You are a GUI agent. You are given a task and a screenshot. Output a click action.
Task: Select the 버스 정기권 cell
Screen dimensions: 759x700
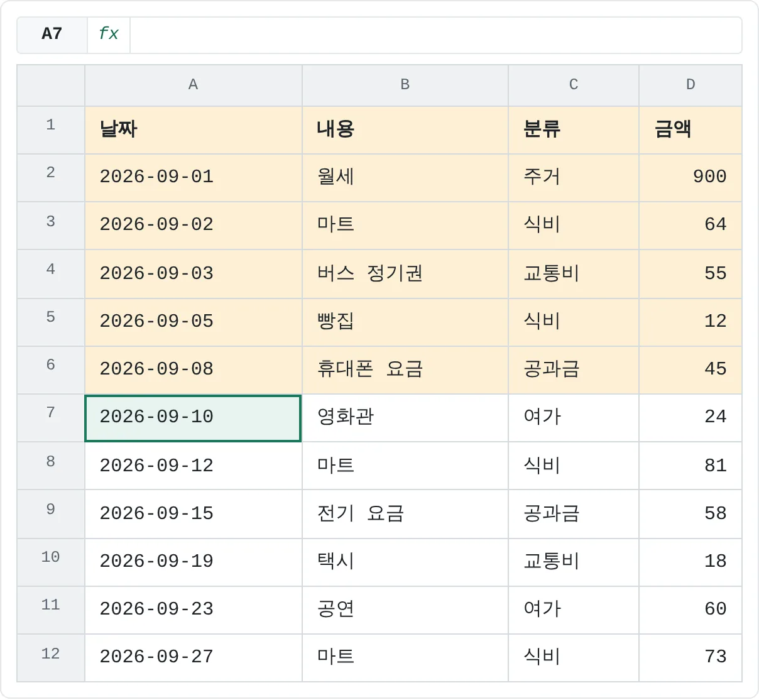(405, 274)
